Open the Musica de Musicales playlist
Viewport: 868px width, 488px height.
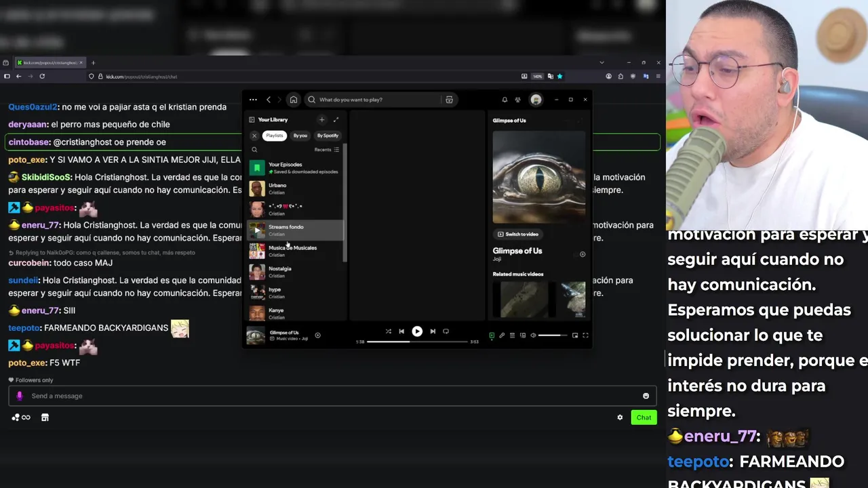pos(296,251)
